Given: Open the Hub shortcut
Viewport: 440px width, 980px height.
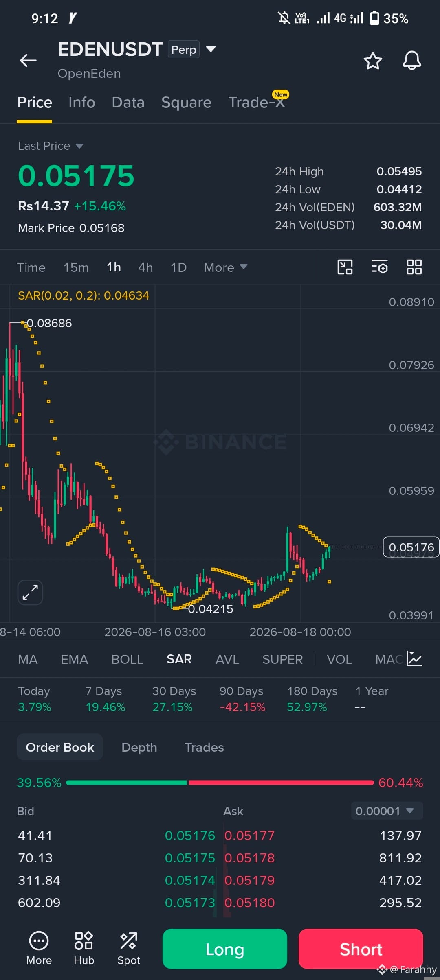Looking at the screenshot, I should click(84, 949).
